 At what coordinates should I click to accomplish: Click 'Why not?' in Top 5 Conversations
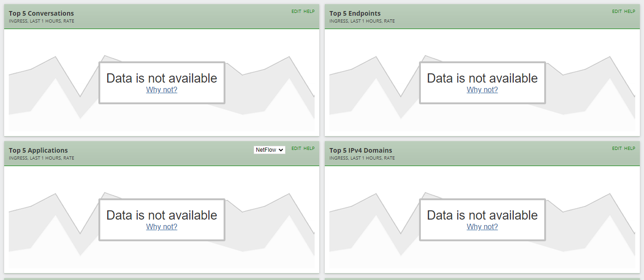click(x=161, y=89)
